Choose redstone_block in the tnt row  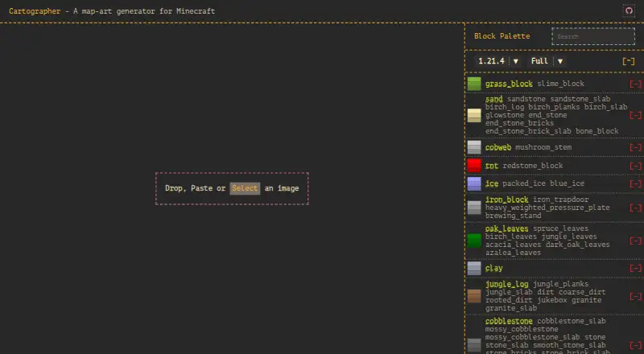point(533,166)
